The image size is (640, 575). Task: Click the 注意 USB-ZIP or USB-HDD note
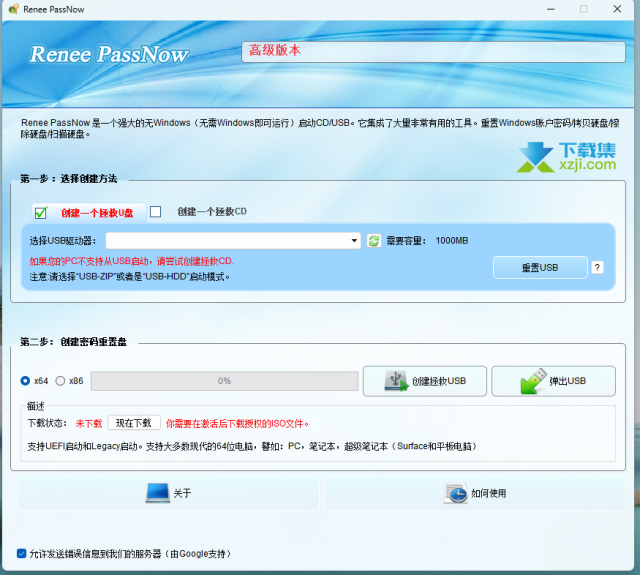[129, 277]
